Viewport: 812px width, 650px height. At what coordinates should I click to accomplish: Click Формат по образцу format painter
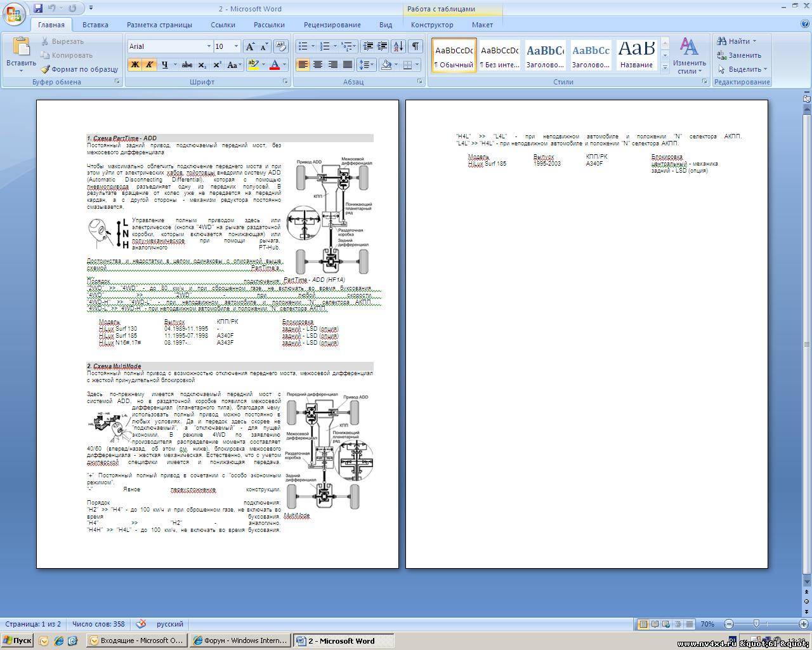[80, 69]
